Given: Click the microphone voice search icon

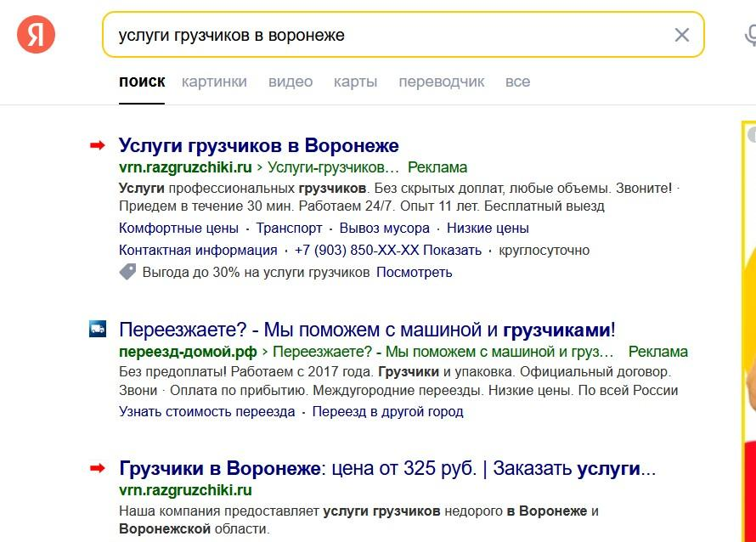Looking at the screenshot, I should coord(749,35).
